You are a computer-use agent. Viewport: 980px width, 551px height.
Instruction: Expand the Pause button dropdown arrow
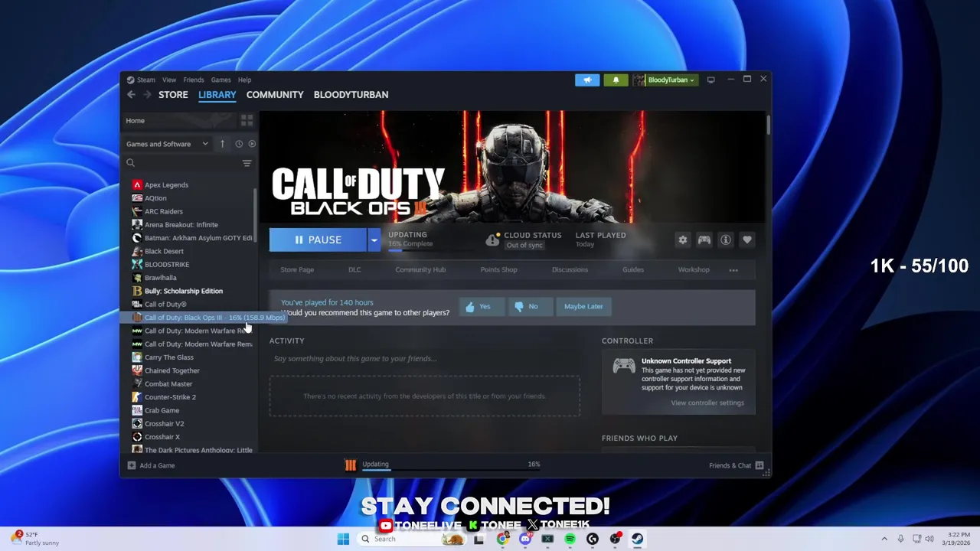(374, 240)
